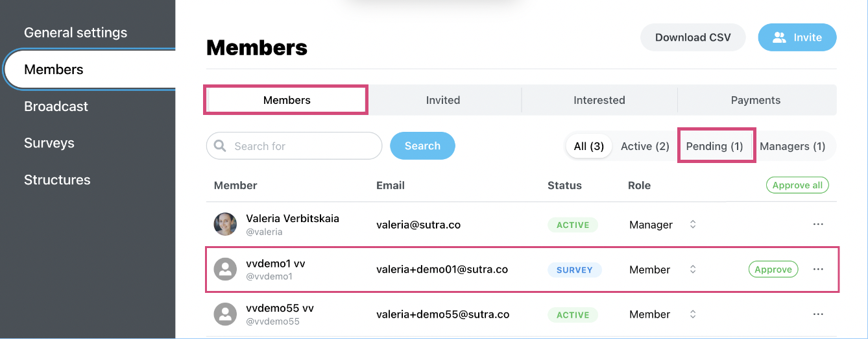
Task: Click vvdemo1 default avatar icon
Action: coord(225,269)
